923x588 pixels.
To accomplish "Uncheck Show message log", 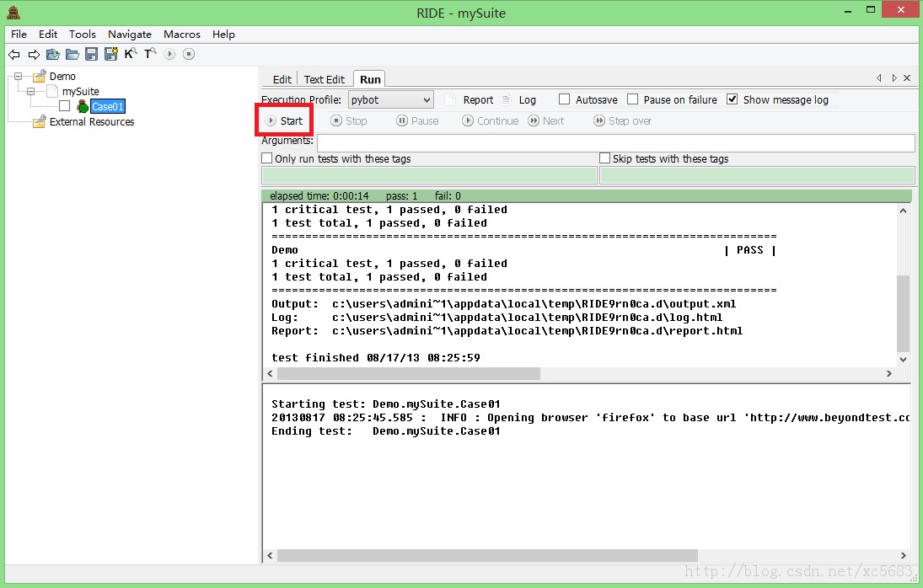I will (732, 99).
